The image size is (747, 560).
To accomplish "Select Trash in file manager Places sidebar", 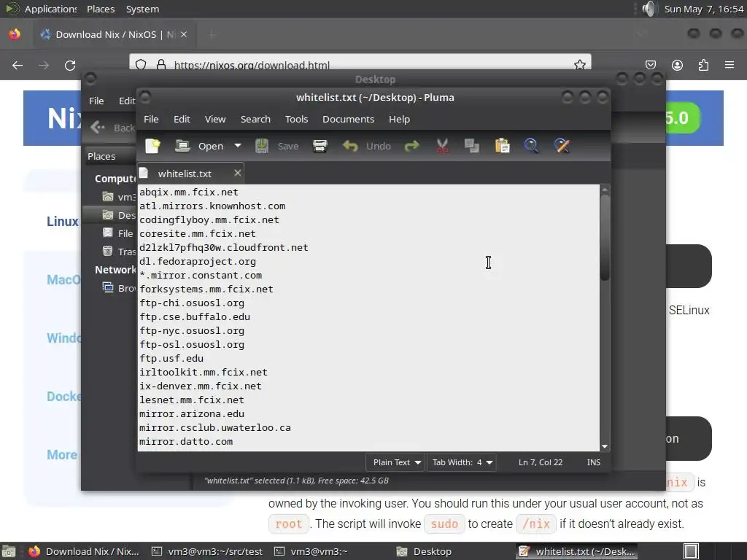I will pos(119,252).
